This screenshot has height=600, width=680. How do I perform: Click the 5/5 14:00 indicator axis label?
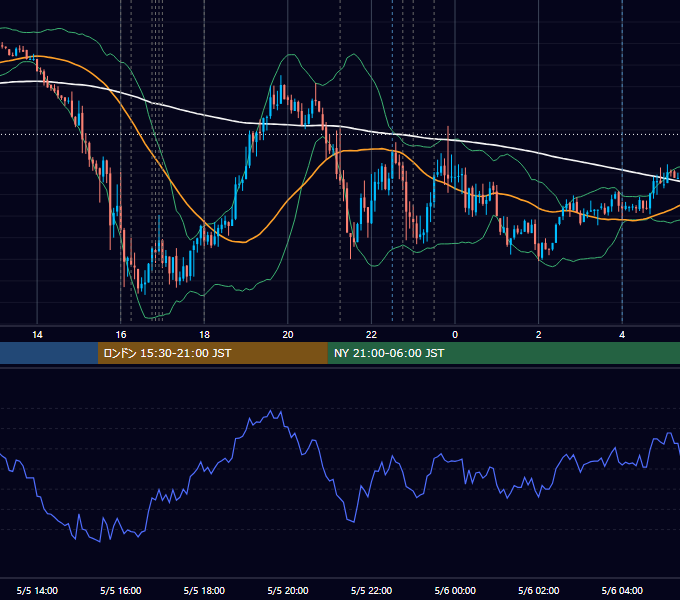(37, 591)
